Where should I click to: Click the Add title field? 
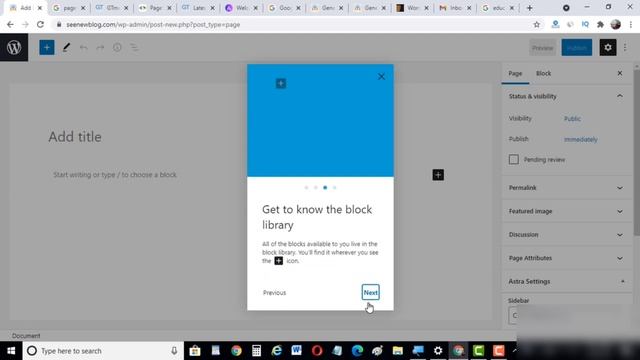click(75, 137)
